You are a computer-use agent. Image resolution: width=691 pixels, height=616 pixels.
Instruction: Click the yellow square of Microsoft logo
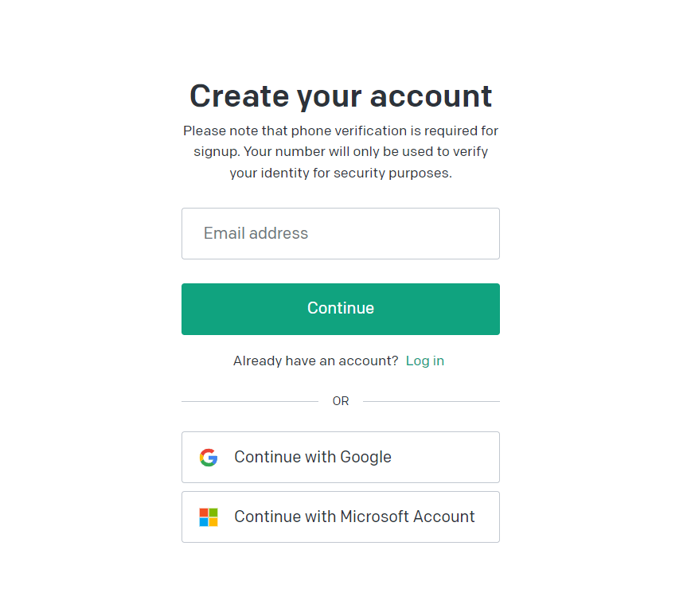[x=213, y=522]
